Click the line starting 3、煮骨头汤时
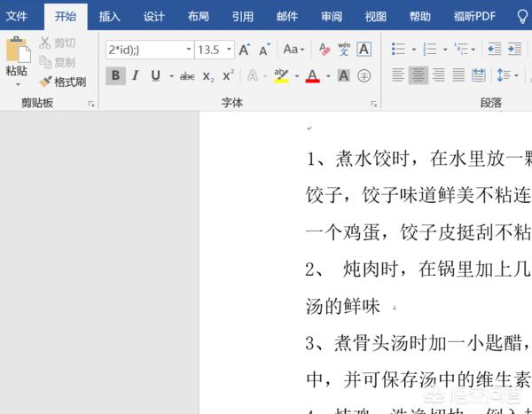532x414 pixels. [419, 343]
